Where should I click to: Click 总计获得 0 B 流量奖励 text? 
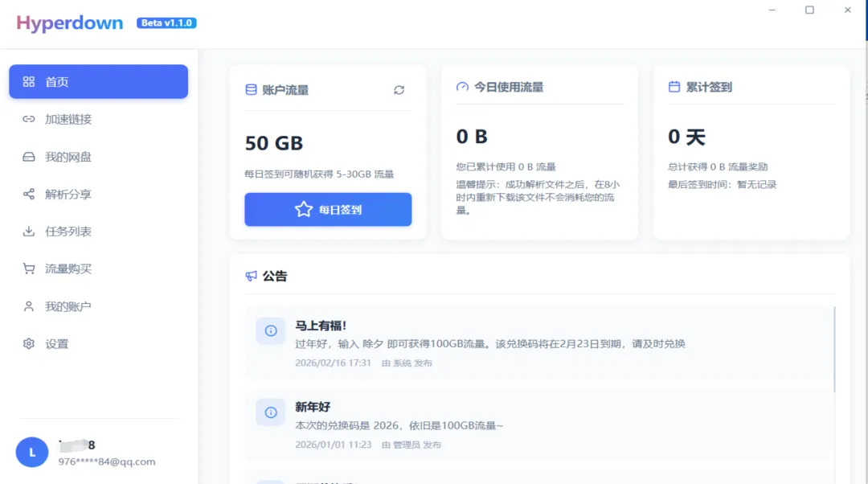pyautogui.click(x=718, y=166)
